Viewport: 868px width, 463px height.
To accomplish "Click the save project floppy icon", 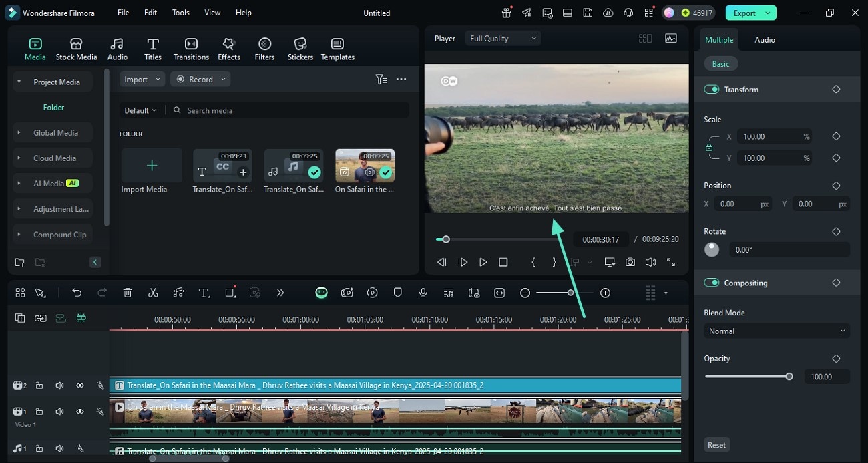I will tap(587, 13).
